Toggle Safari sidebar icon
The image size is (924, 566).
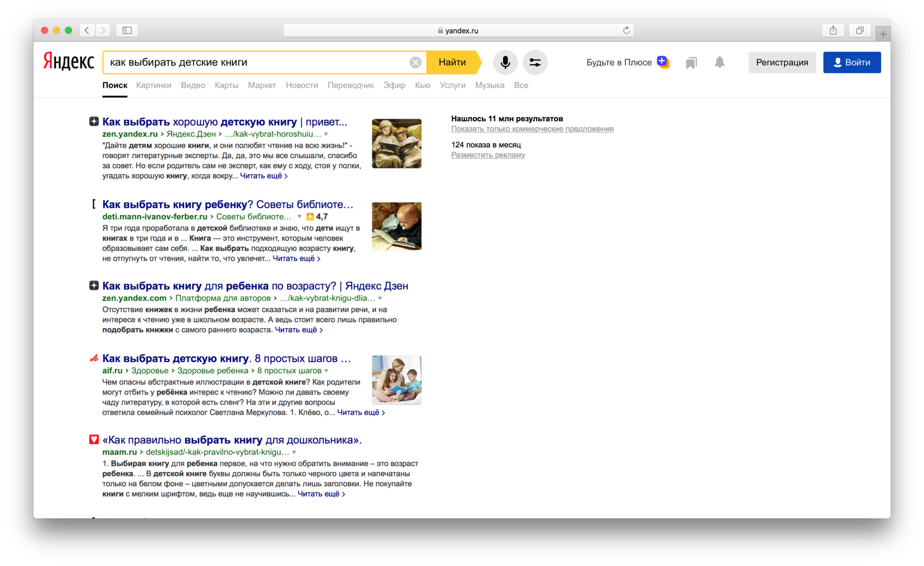(127, 30)
